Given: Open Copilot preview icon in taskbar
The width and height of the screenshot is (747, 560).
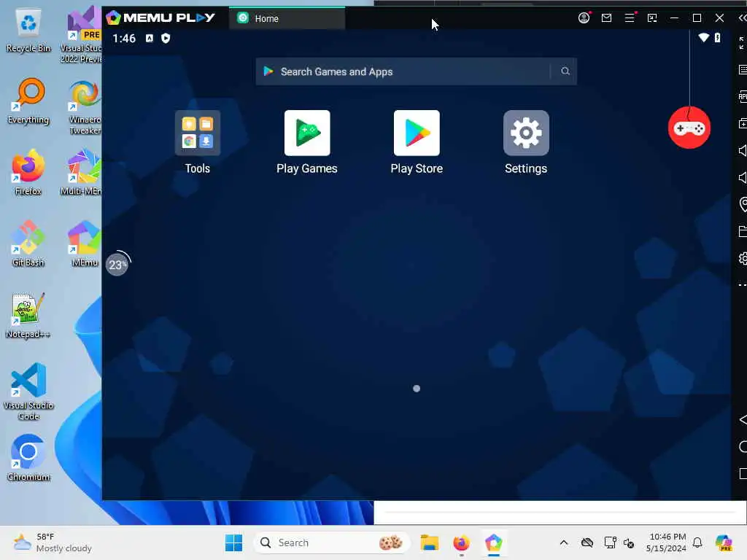Looking at the screenshot, I should (x=724, y=542).
